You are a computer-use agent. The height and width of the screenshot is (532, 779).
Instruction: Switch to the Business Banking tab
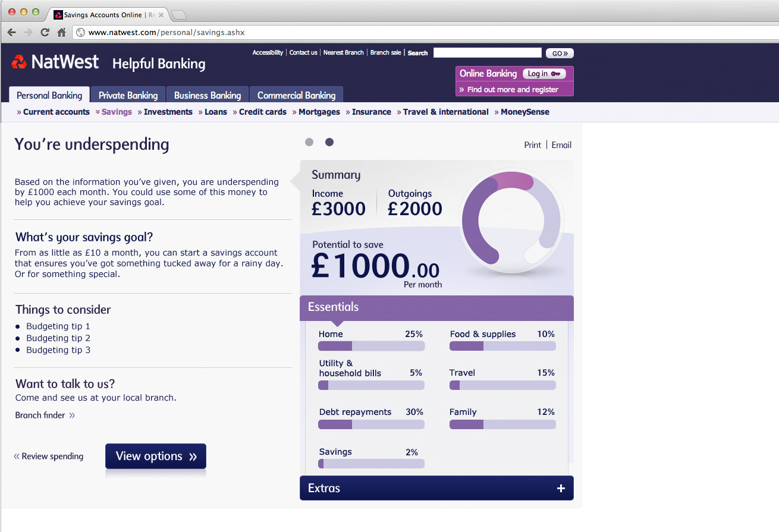coord(207,95)
